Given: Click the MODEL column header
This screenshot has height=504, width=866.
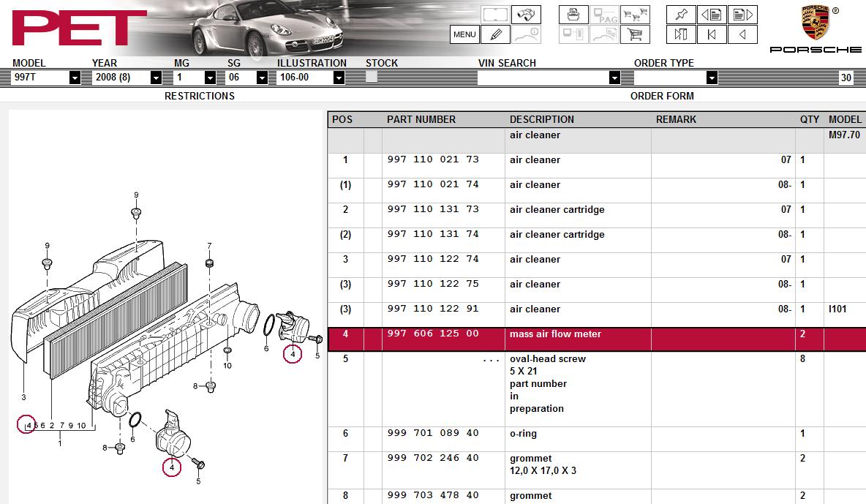Looking at the screenshot, I should click(x=845, y=119).
